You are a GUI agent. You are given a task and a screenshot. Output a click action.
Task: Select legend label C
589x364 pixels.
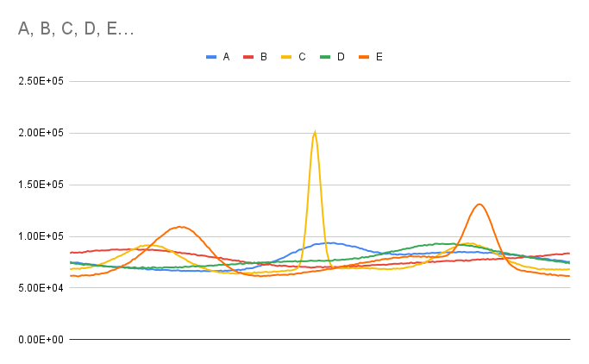[x=302, y=57]
